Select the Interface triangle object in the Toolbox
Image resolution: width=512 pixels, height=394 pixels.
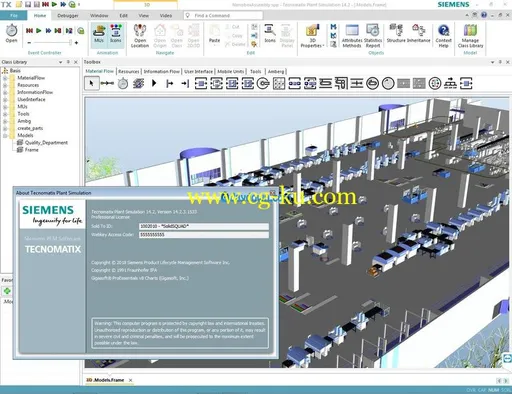pyautogui.click(x=154, y=83)
